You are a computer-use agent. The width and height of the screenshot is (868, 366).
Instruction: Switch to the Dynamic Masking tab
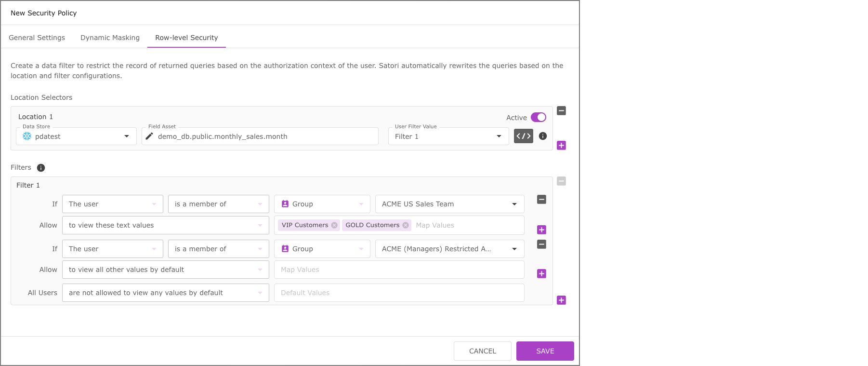click(110, 38)
